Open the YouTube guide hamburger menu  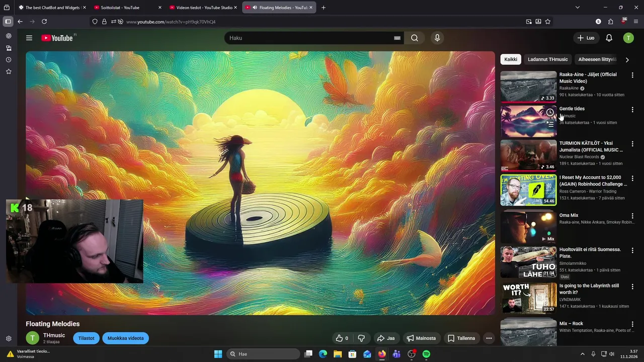pos(29,38)
